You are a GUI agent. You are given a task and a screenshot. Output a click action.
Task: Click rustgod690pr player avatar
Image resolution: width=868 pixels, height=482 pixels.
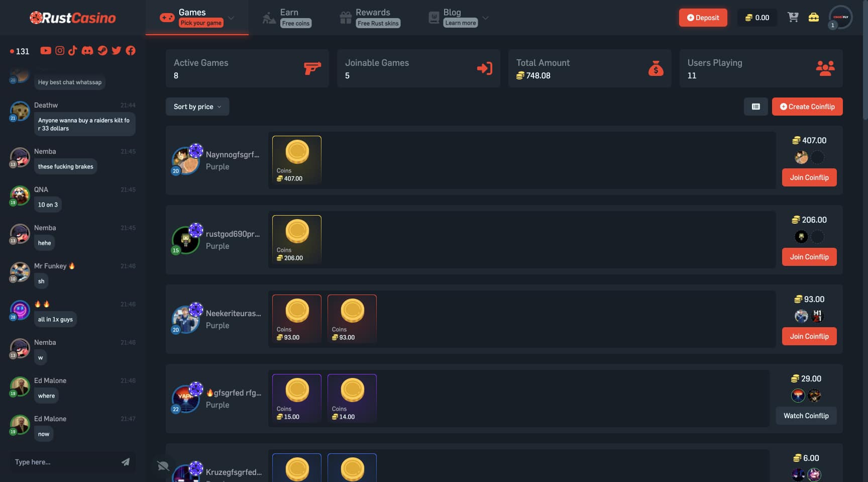click(186, 239)
